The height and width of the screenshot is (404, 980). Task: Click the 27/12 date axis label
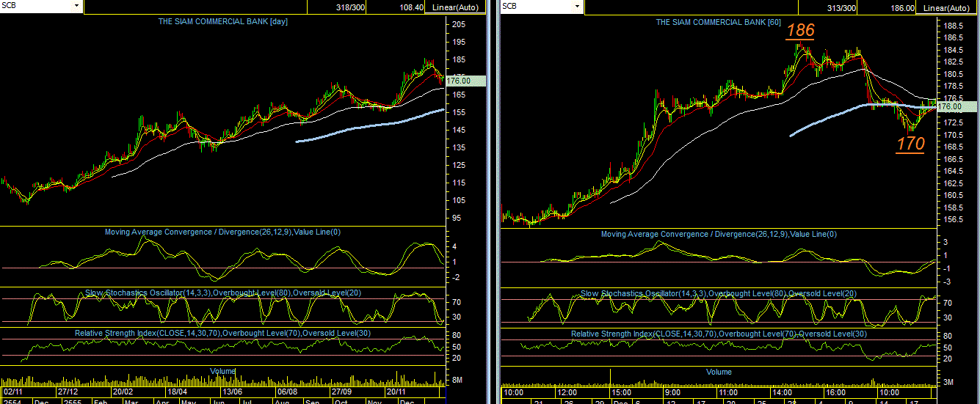(x=67, y=392)
